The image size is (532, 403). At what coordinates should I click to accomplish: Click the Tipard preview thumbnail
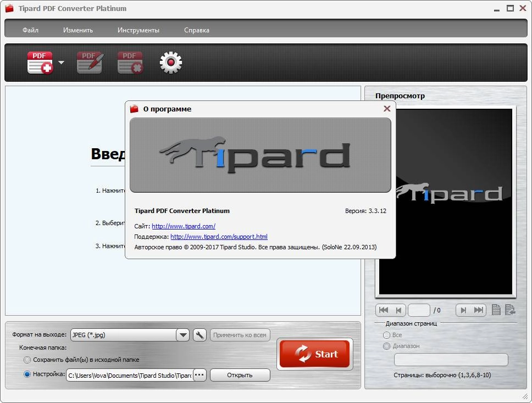pyautogui.click(x=446, y=201)
